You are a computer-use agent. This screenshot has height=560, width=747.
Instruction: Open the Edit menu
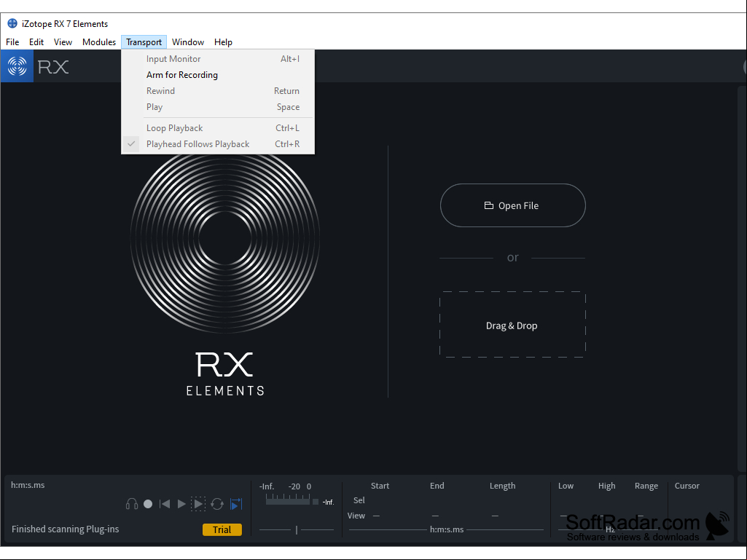point(36,42)
